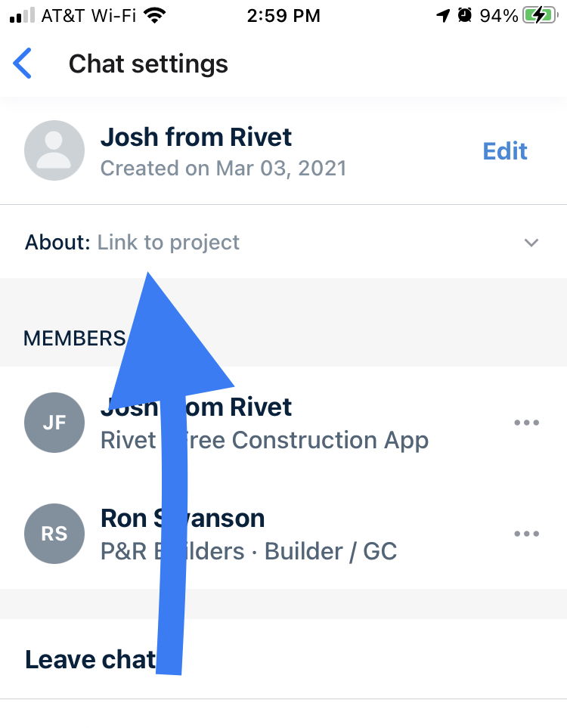
Task: Expand the About section chevron
Action: [531, 243]
